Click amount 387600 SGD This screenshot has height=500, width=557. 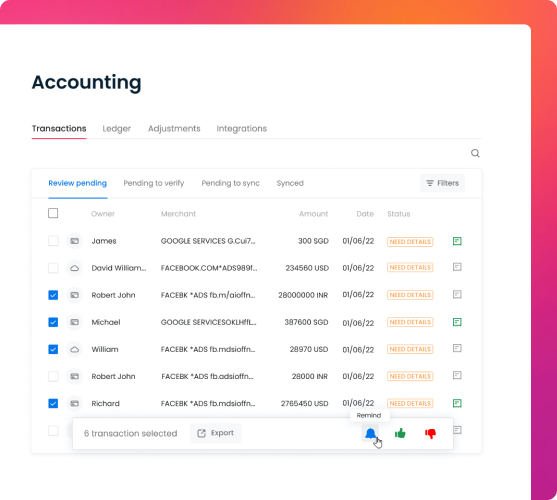tap(306, 322)
